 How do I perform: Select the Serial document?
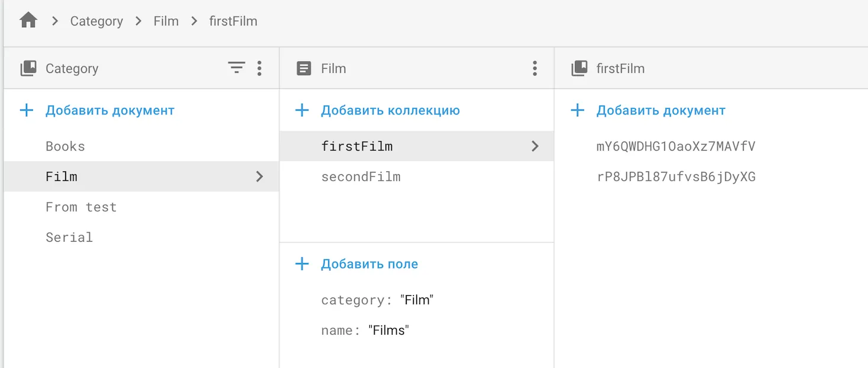(69, 237)
